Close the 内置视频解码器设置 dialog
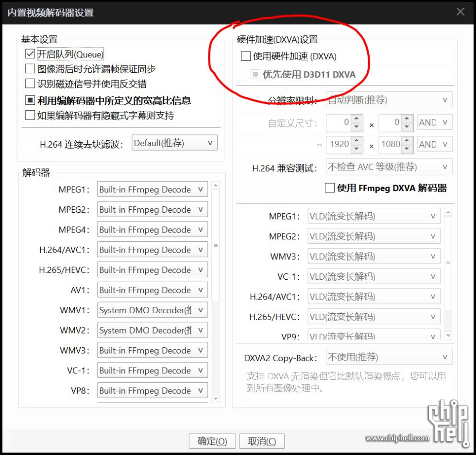The width and height of the screenshot is (476, 455). (x=460, y=12)
